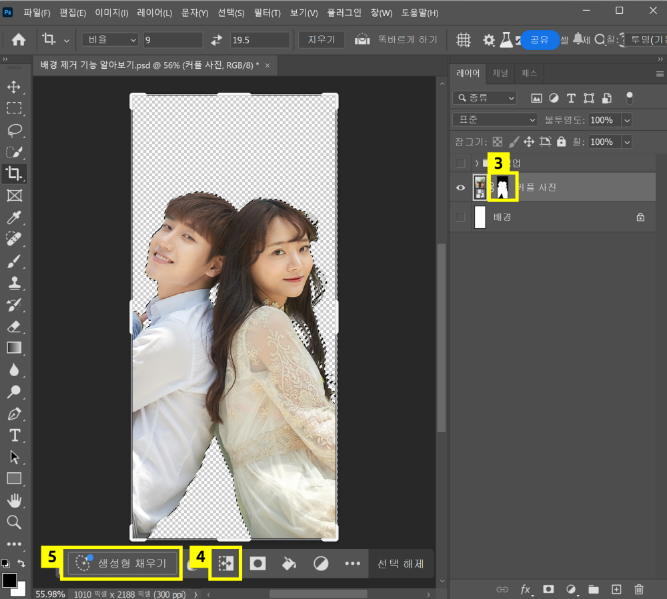The width and height of the screenshot is (667, 599).
Task: Toggle visibility of the layer group
Action: 460,162
